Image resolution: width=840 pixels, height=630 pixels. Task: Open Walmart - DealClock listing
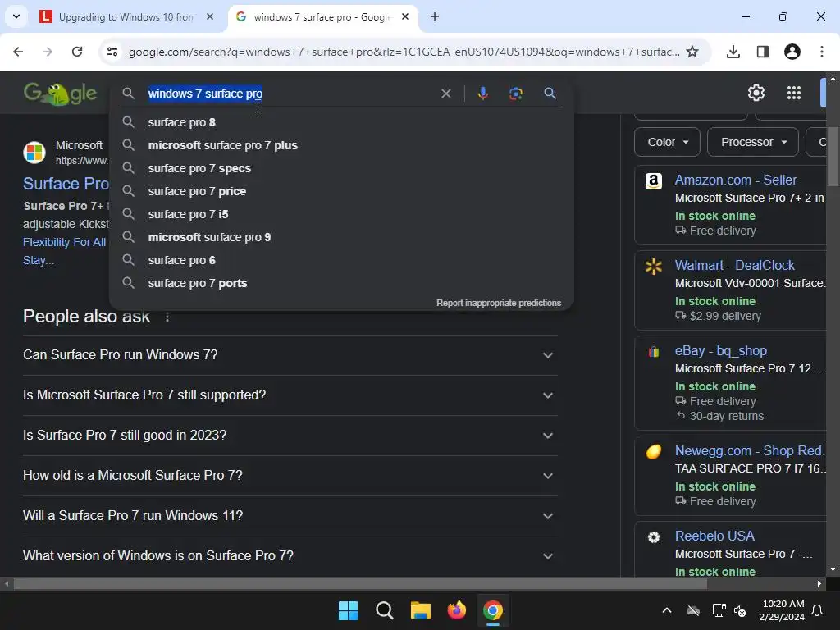(734, 265)
